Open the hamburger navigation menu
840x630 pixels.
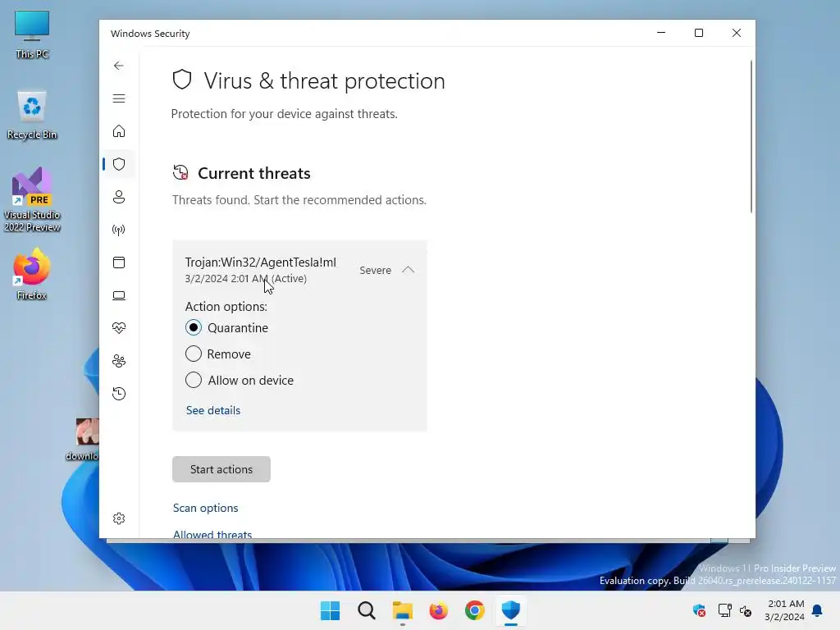[119, 98]
